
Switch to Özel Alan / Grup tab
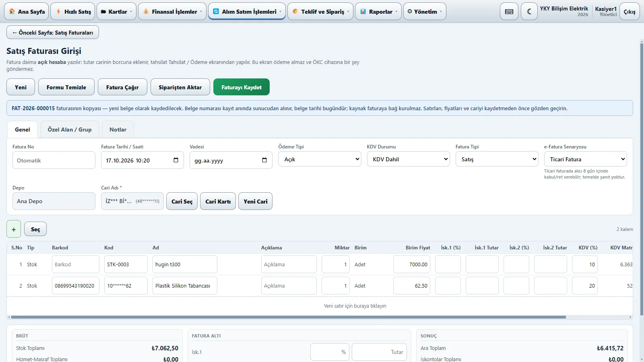tap(70, 130)
